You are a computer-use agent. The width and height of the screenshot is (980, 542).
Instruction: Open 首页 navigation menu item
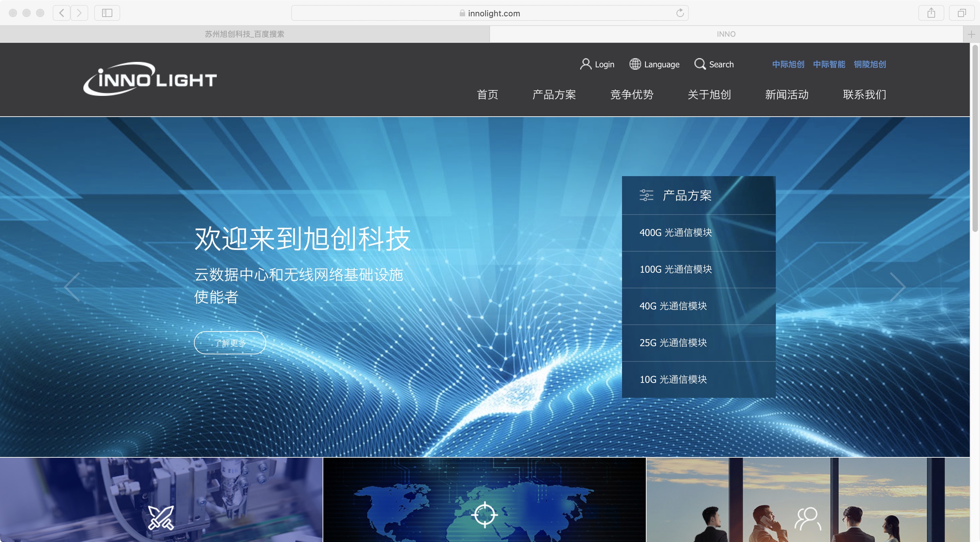click(x=487, y=95)
